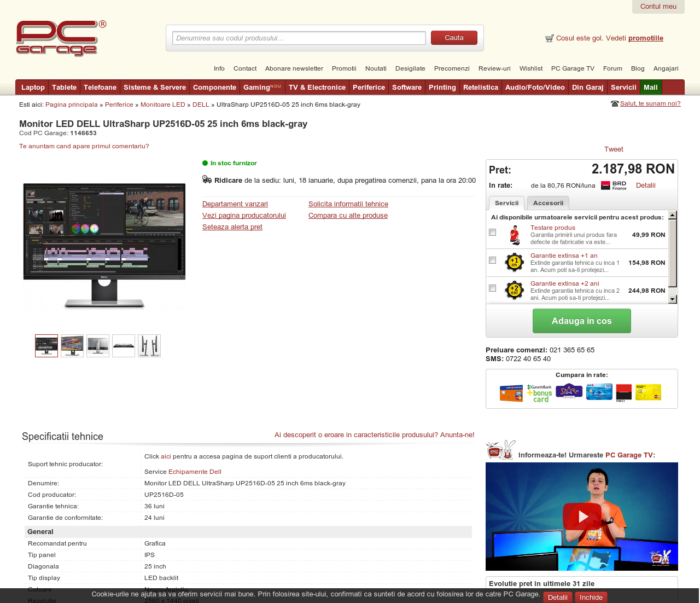Click the orange Card Avantaj icon
Image resolution: width=700 pixels, height=603 pixels.
511,393
